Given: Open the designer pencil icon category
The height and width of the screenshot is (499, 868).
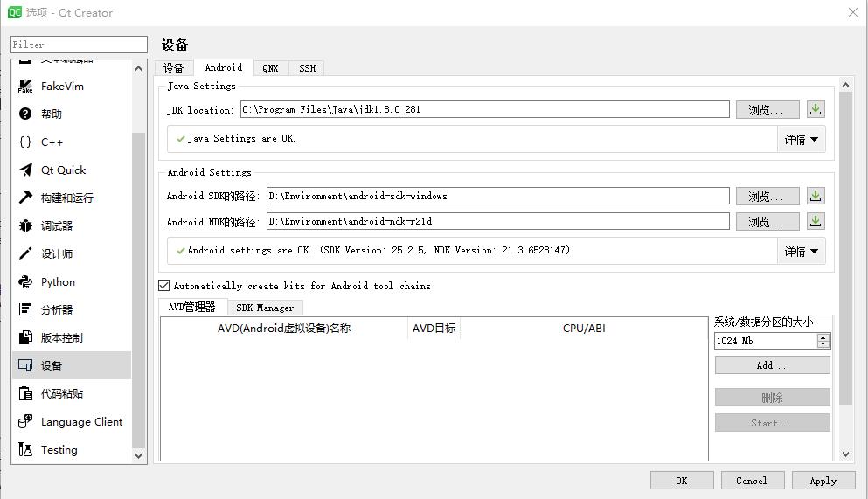Looking at the screenshot, I should click(25, 253).
